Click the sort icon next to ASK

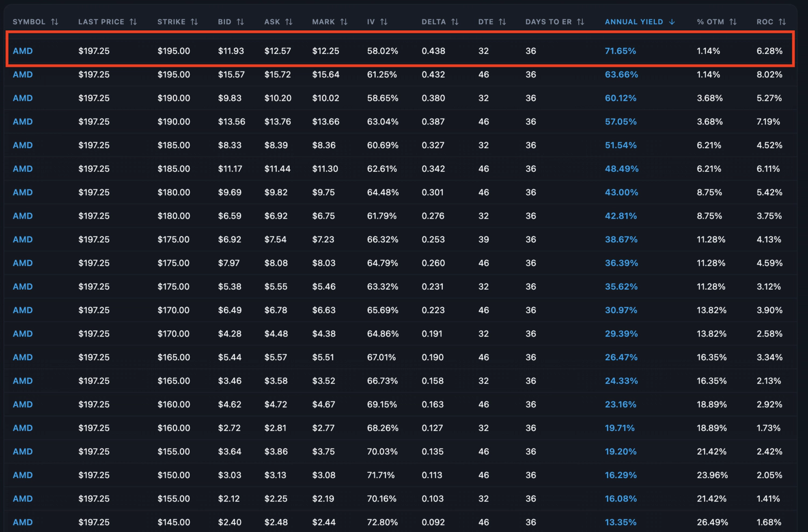coord(289,22)
